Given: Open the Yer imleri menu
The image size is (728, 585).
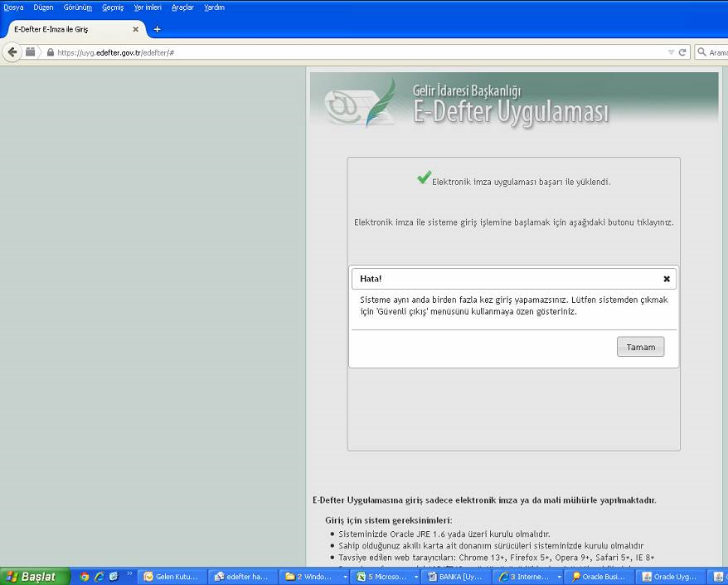Looking at the screenshot, I should point(148,7).
